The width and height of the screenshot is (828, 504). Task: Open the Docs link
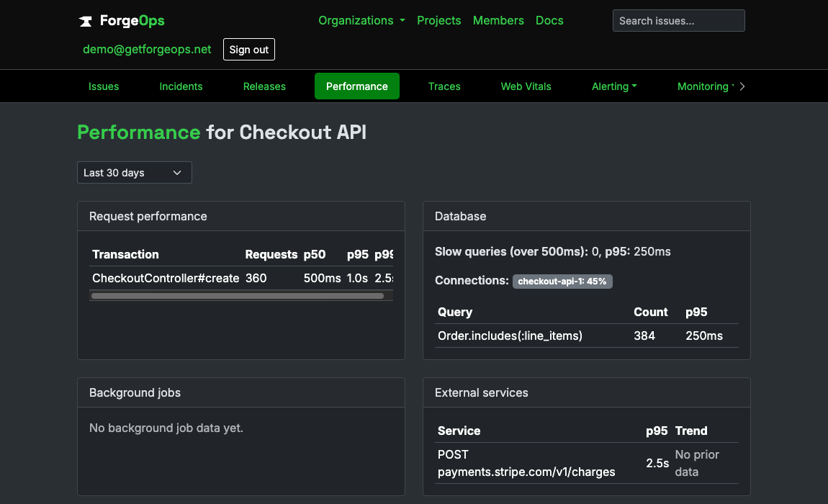pyautogui.click(x=549, y=21)
